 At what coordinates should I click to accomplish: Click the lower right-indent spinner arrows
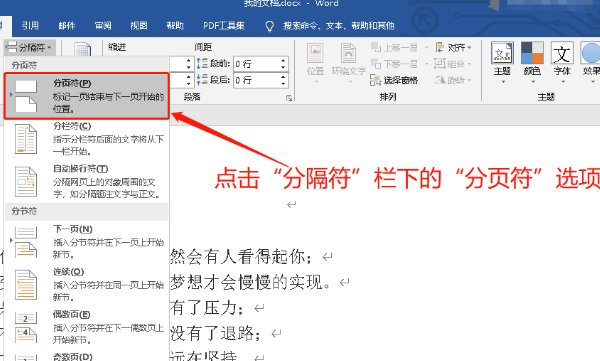point(188,80)
